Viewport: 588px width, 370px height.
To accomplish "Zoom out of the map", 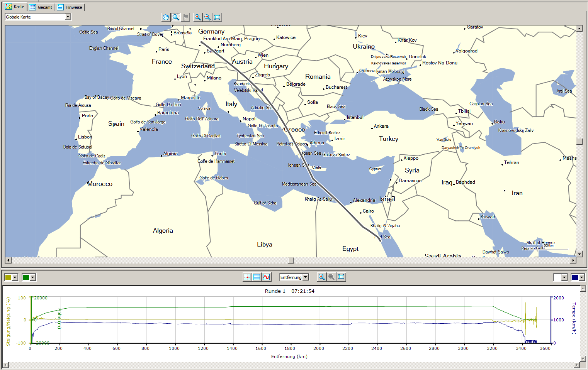I will click(207, 17).
